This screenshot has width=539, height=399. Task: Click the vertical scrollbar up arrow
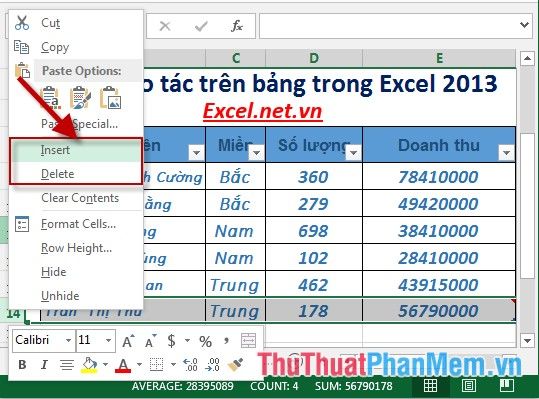point(527,58)
